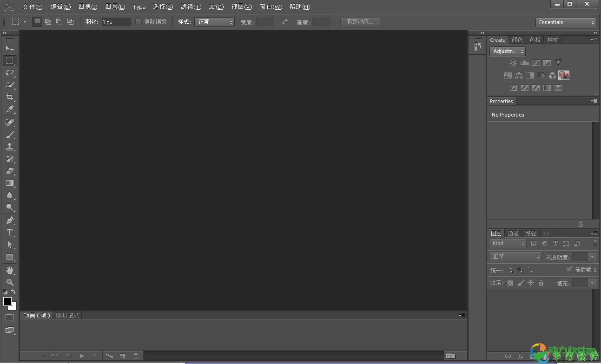Click the 调整边缘... button
Image resolution: width=601 pixels, height=364 pixels.
[x=360, y=22]
